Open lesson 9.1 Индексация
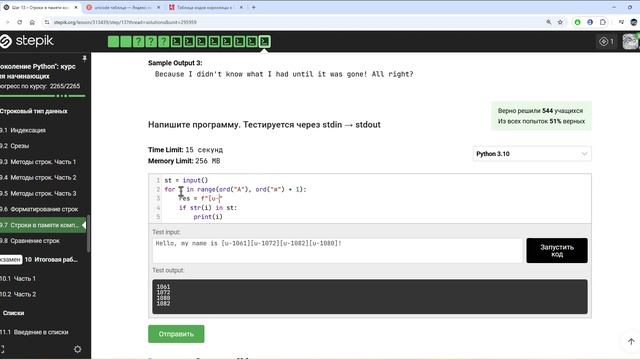This screenshot has height=360, width=640. click(x=23, y=130)
